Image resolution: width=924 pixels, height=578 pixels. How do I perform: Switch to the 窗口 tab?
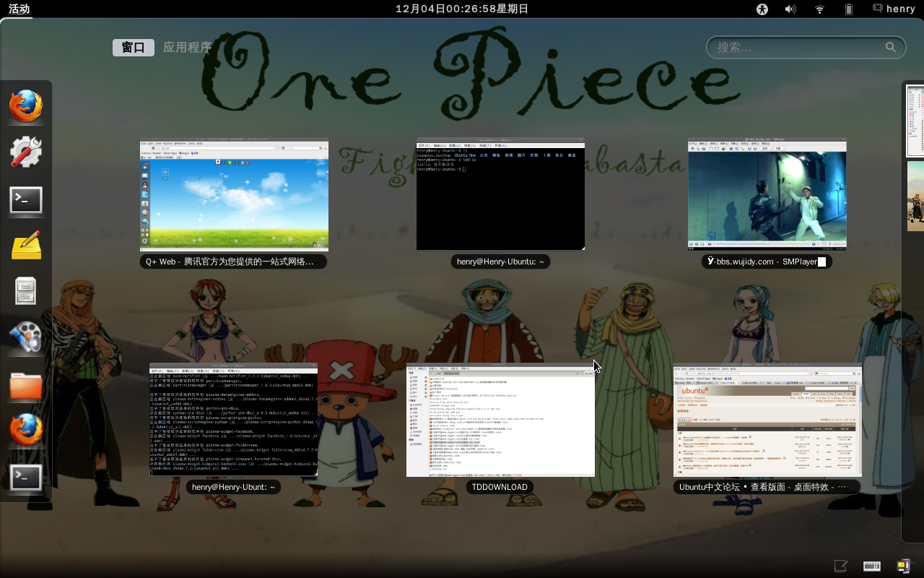point(134,48)
